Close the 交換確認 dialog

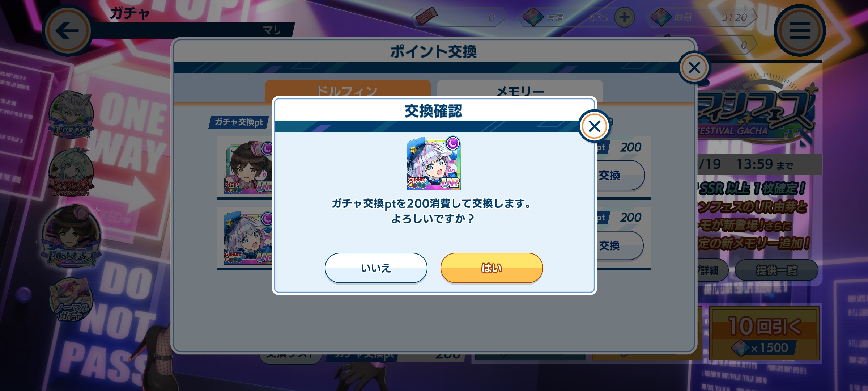point(594,126)
